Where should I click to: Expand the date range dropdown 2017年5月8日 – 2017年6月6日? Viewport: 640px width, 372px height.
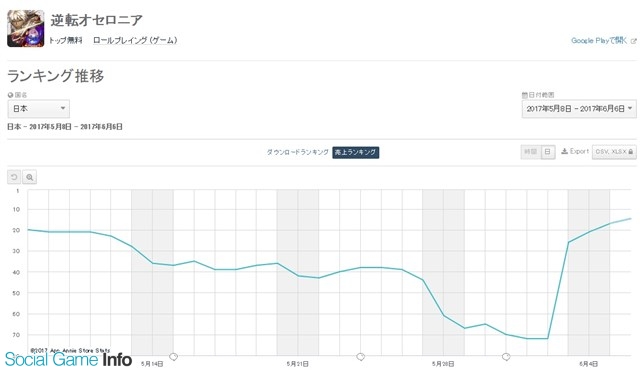[x=579, y=109]
